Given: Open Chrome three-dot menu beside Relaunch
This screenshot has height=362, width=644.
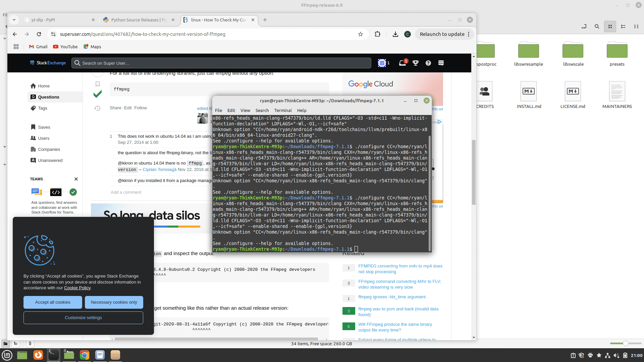Looking at the screenshot, I should pyautogui.click(x=469, y=34).
